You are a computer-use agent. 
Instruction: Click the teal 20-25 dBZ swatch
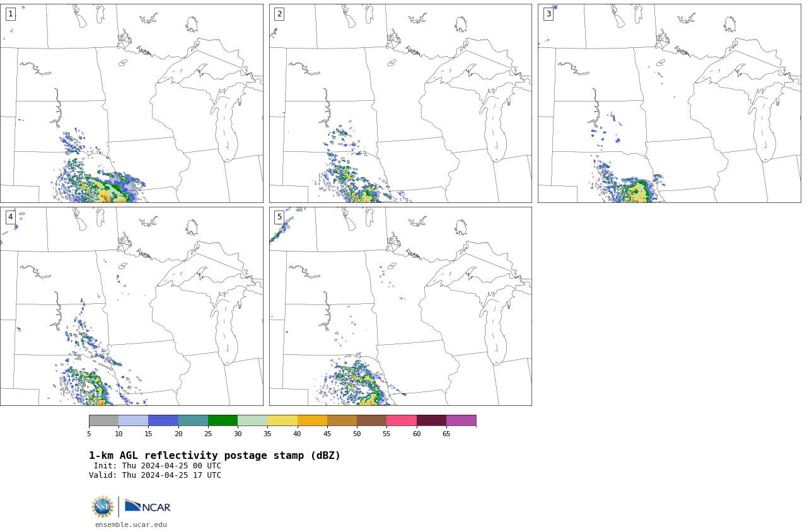point(193,420)
